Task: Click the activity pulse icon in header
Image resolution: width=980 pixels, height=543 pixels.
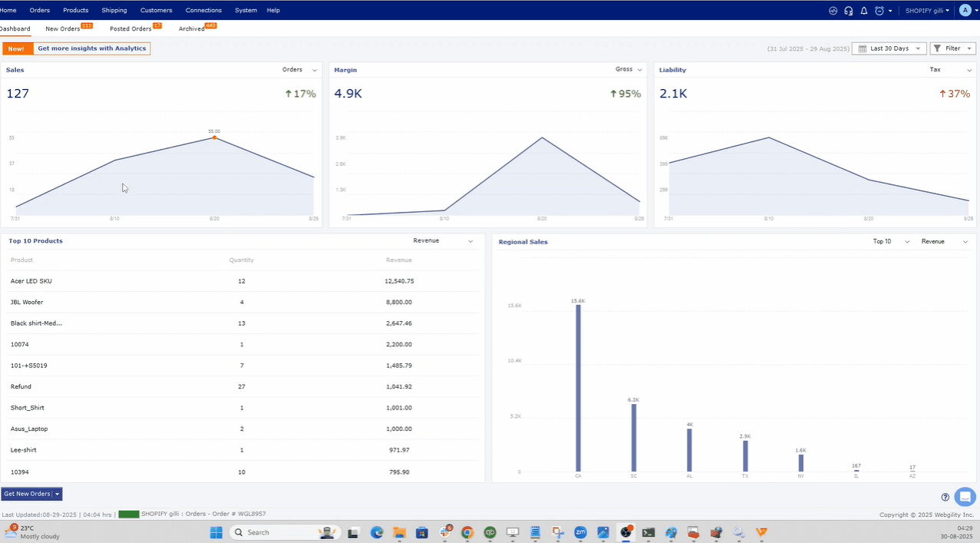Action: coord(833,11)
